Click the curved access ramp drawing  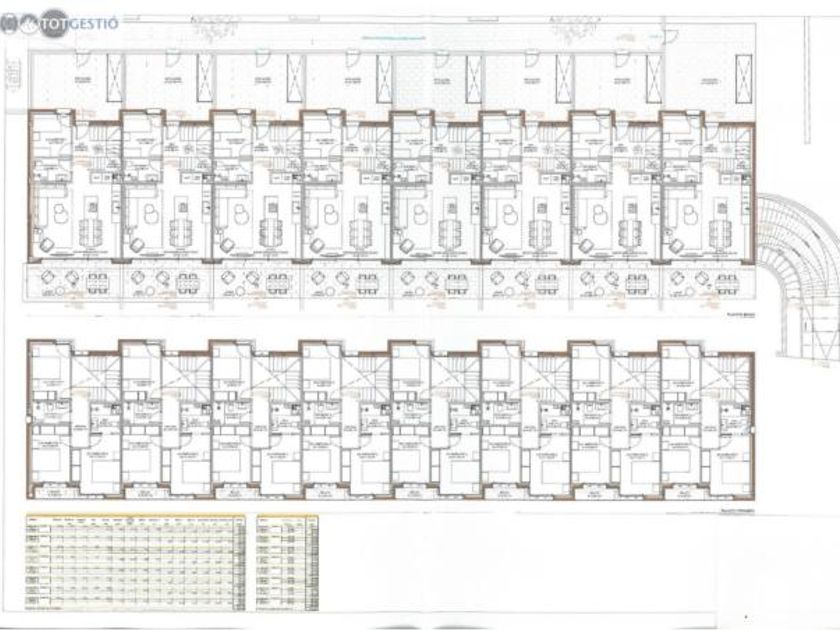coord(797,280)
